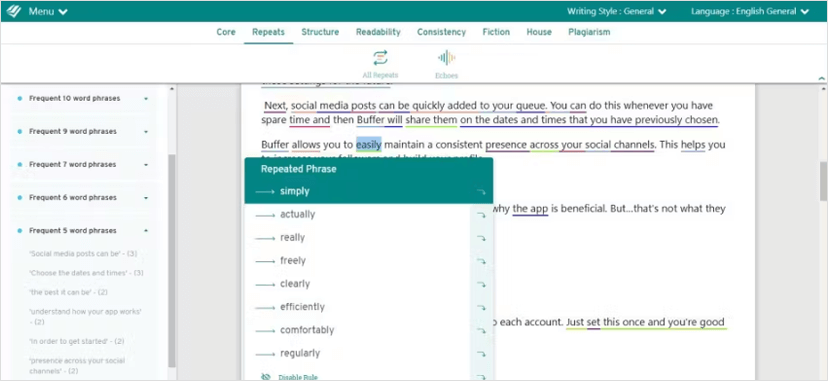Switch to the House tab
828x381 pixels.
[539, 32]
